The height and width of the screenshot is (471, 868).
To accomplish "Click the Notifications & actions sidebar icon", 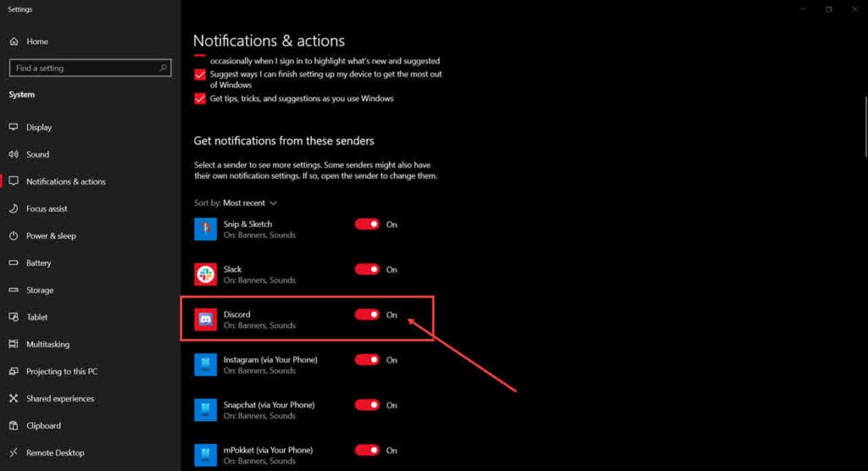I will (14, 181).
